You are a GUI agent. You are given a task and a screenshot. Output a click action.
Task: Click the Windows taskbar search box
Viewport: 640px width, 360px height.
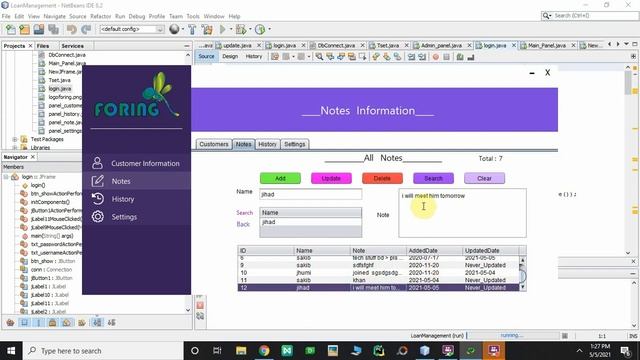(x=103, y=351)
